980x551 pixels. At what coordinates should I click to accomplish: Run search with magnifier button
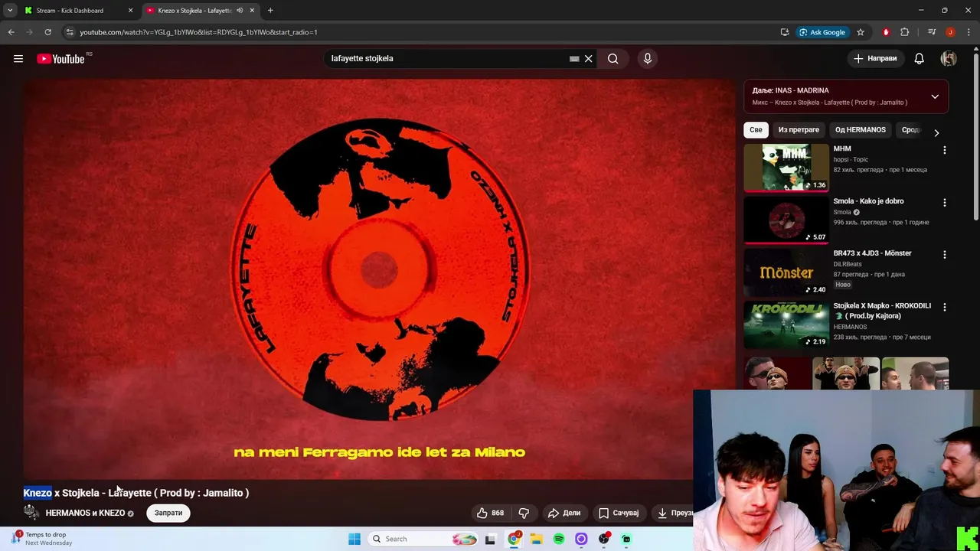[613, 59]
